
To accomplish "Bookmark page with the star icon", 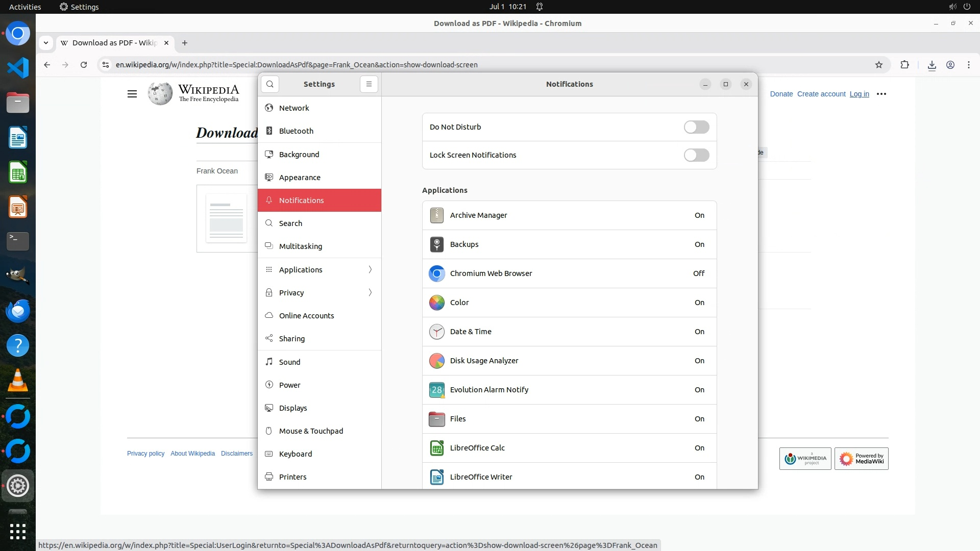I will 878,65.
